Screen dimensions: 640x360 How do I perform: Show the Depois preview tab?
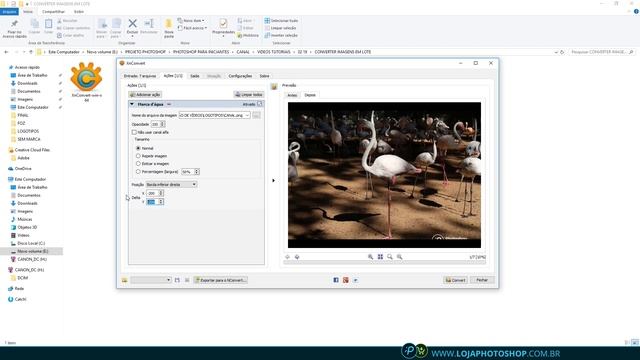[310, 95]
